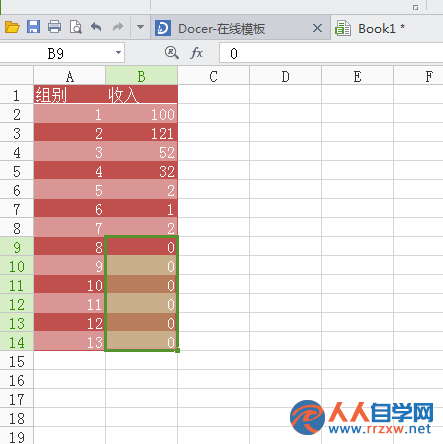This screenshot has width=443, height=444.
Task: Expand quick access toolbar dropdown arrow
Action: [x=140, y=27]
